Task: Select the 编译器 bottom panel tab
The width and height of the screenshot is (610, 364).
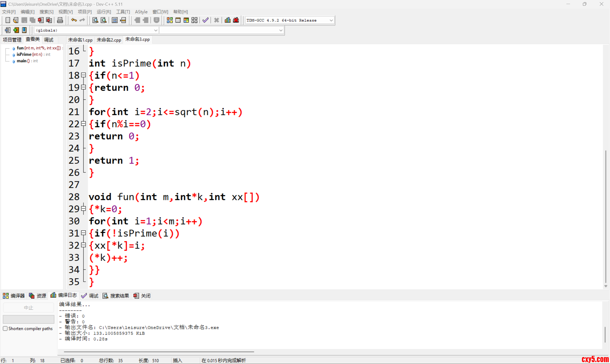Action: (14, 296)
